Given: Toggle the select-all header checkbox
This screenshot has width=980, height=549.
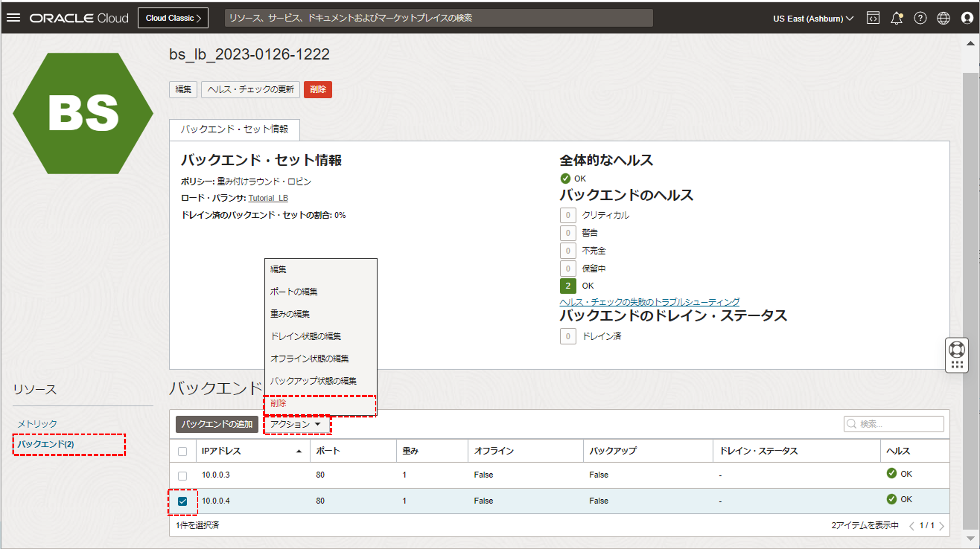Looking at the screenshot, I should [183, 451].
